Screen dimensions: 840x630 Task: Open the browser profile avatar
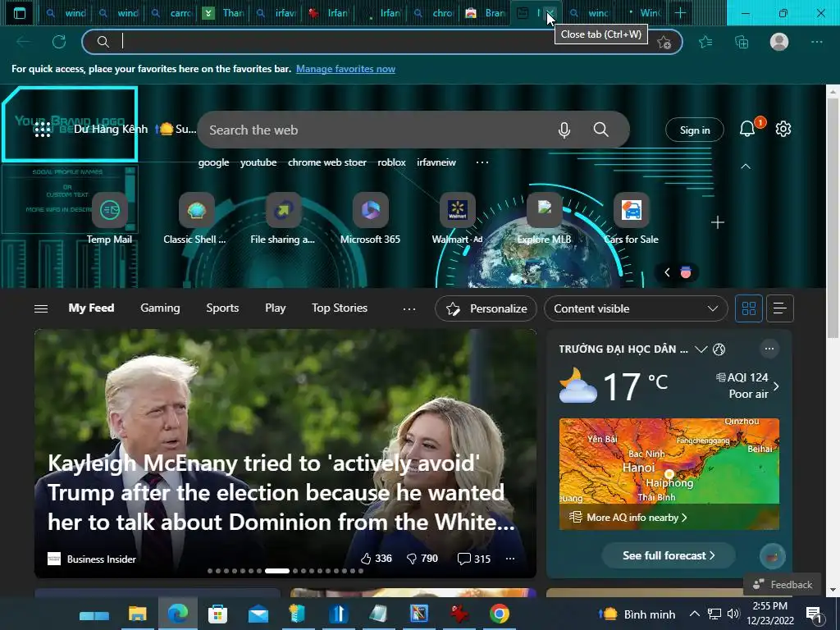(x=779, y=42)
